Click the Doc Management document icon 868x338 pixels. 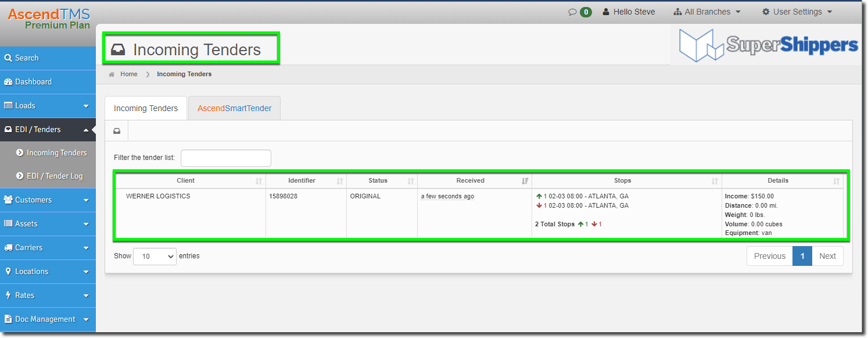click(x=9, y=319)
